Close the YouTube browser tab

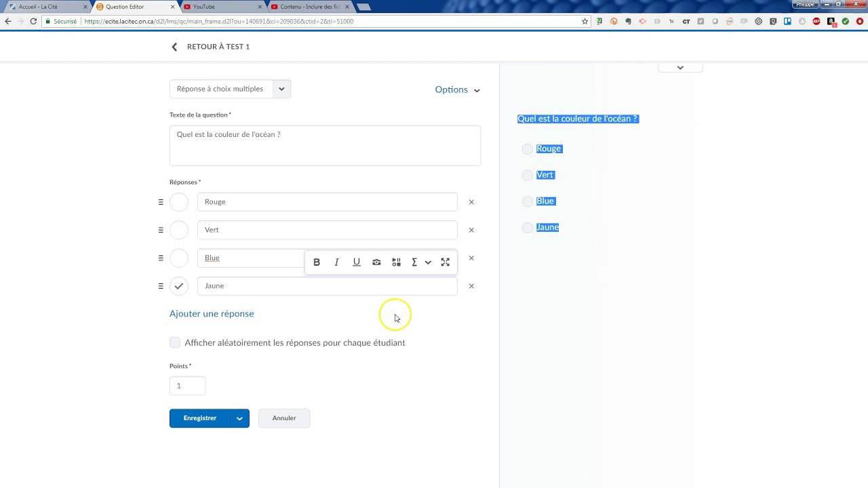pyautogui.click(x=261, y=7)
